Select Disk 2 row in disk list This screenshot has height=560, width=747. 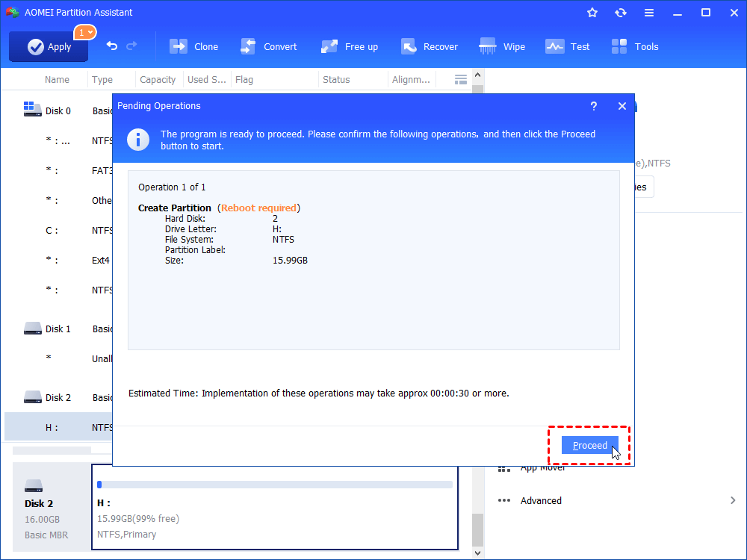pos(58,397)
